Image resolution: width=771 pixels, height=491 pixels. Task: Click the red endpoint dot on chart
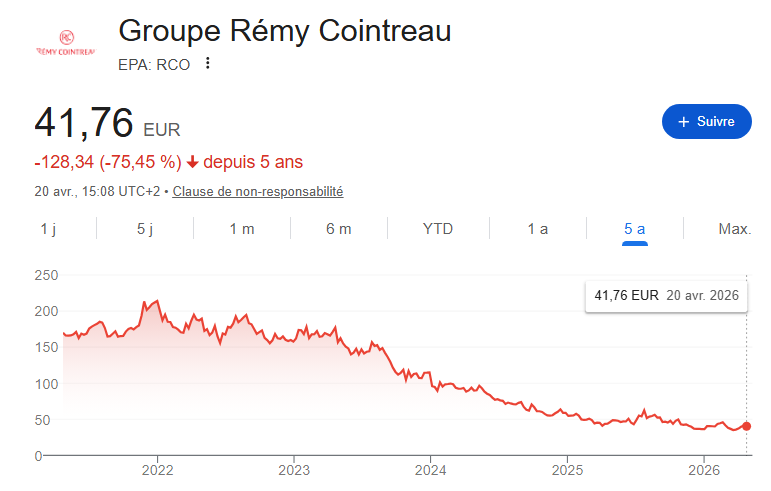746,426
